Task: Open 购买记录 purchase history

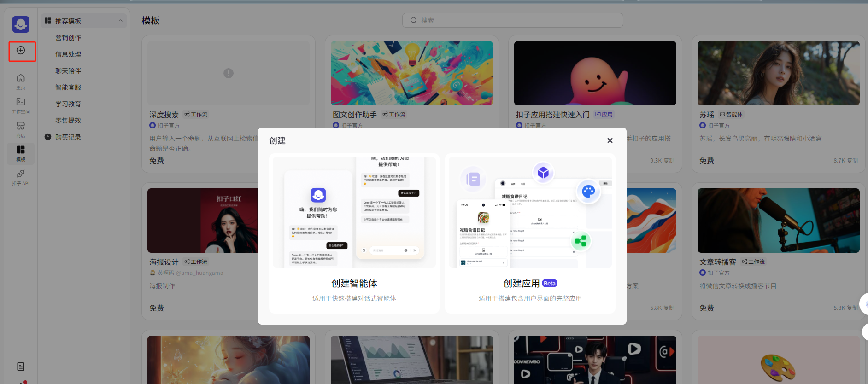Action: click(68, 137)
